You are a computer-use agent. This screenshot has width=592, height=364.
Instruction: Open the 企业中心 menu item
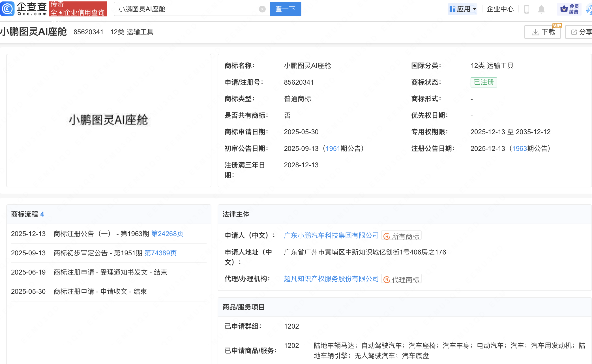coord(500,9)
